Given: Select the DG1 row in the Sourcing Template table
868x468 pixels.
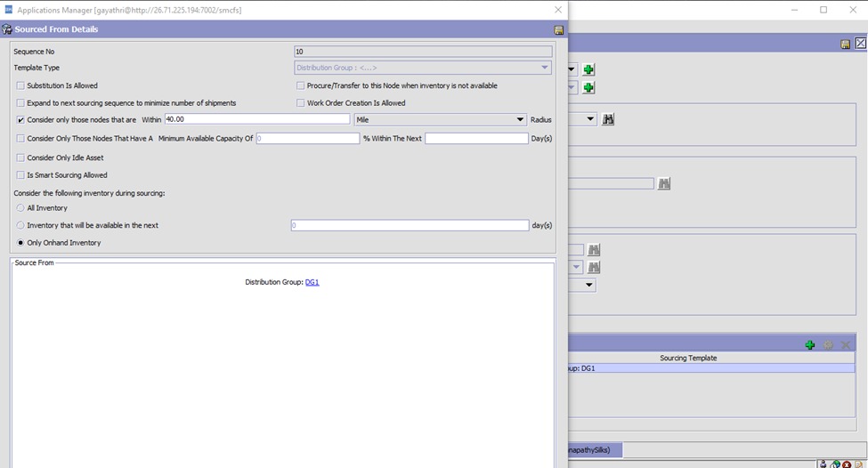Looking at the screenshot, I should point(710,368).
